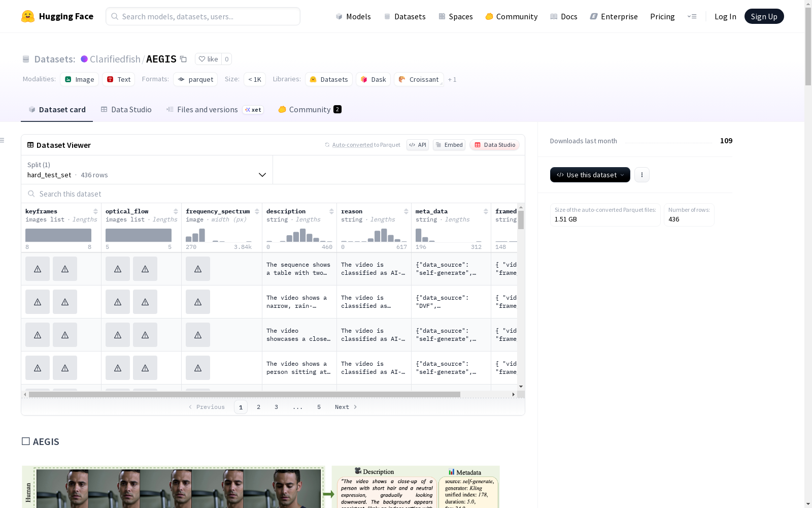This screenshot has width=812, height=508.
Task: Open Community in top navigation
Action: (x=512, y=16)
